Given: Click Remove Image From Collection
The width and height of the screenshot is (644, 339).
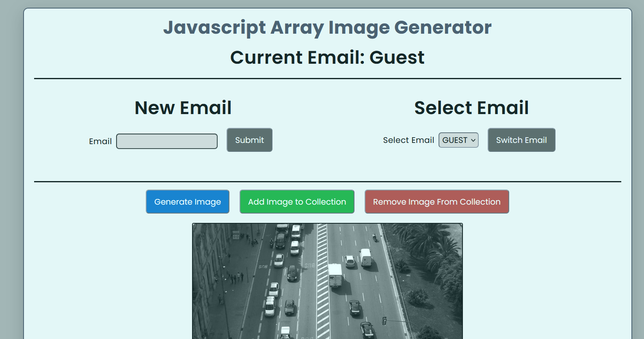Looking at the screenshot, I should [x=437, y=202].
